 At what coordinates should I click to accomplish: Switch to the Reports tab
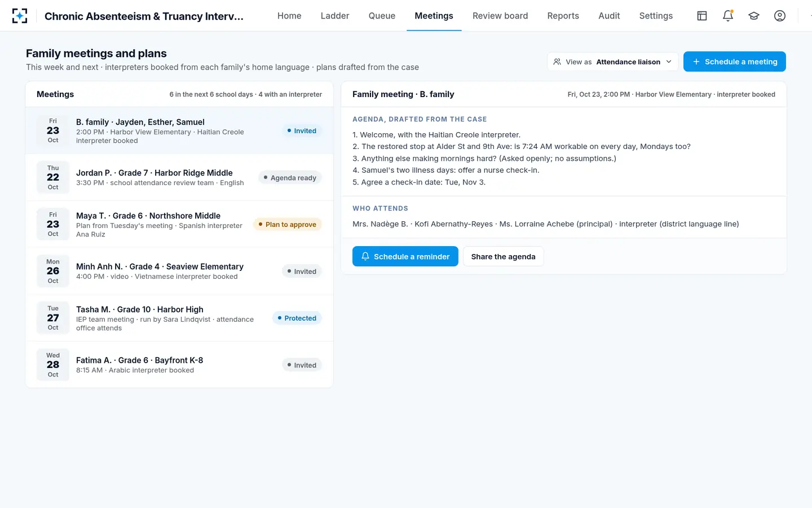pos(563,16)
